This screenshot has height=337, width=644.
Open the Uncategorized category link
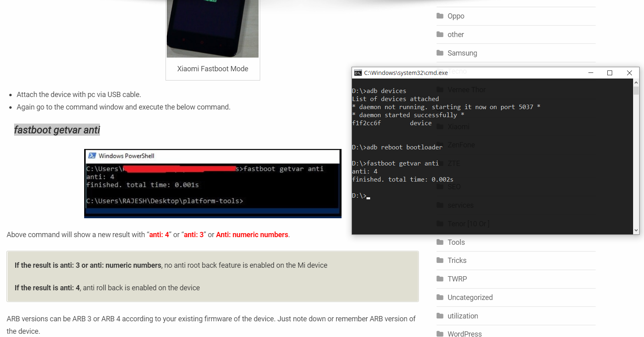pos(470,298)
